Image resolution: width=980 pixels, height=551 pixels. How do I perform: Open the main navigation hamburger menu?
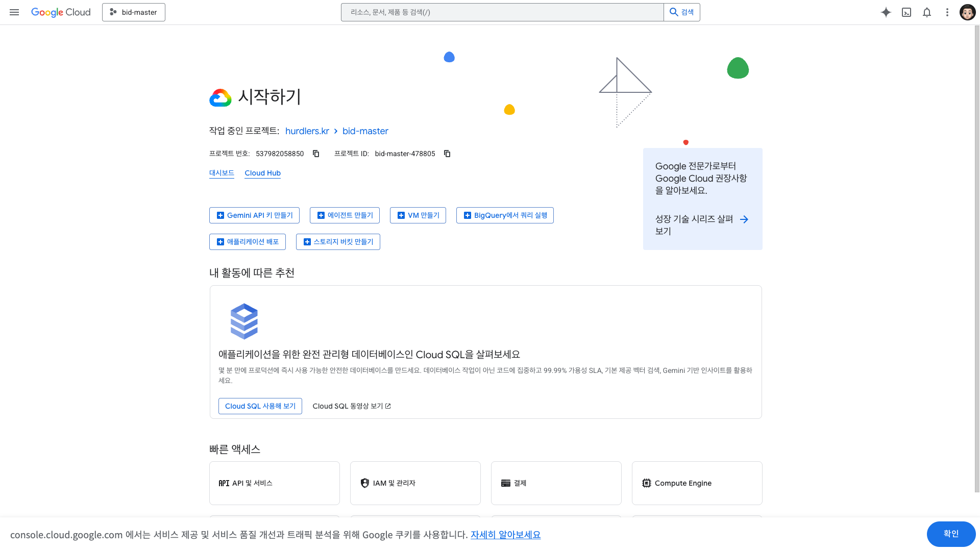[x=14, y=12]
